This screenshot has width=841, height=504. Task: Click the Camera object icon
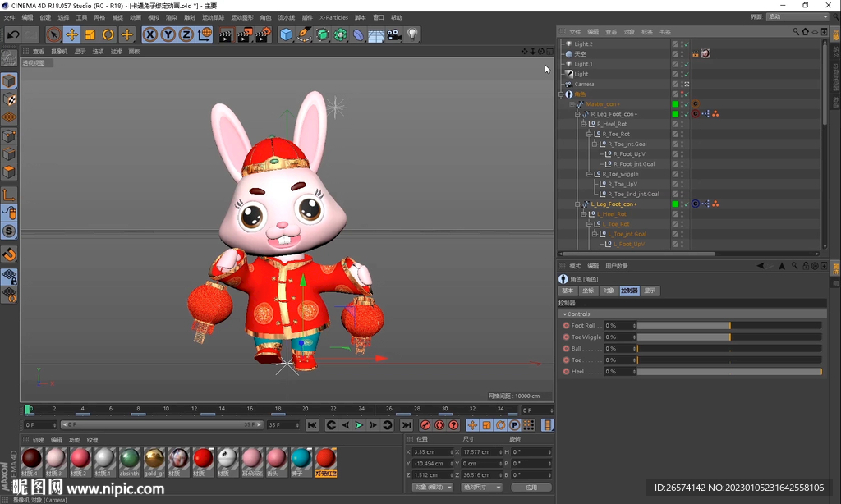pos(394,34)
